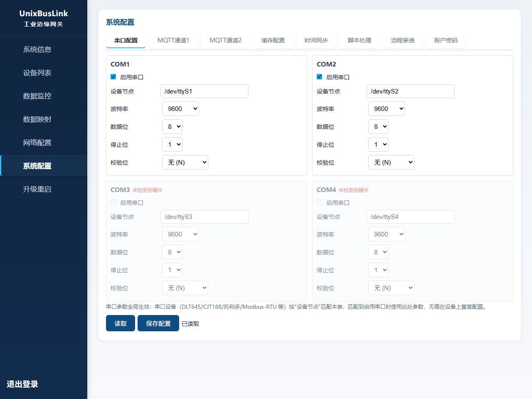This screenshot has height=399, width=532.
Task: Open COM2 停止位 dropdown
Action: click(x=378, y=145)
